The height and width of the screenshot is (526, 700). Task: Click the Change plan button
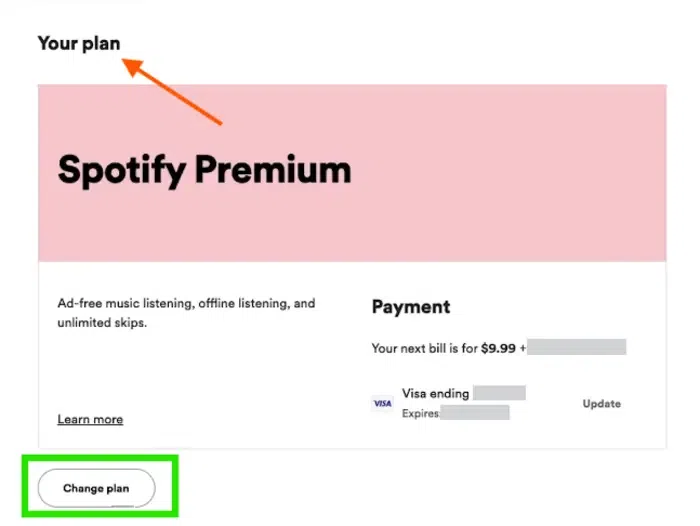pyautogui.click(x=97, y=488)
